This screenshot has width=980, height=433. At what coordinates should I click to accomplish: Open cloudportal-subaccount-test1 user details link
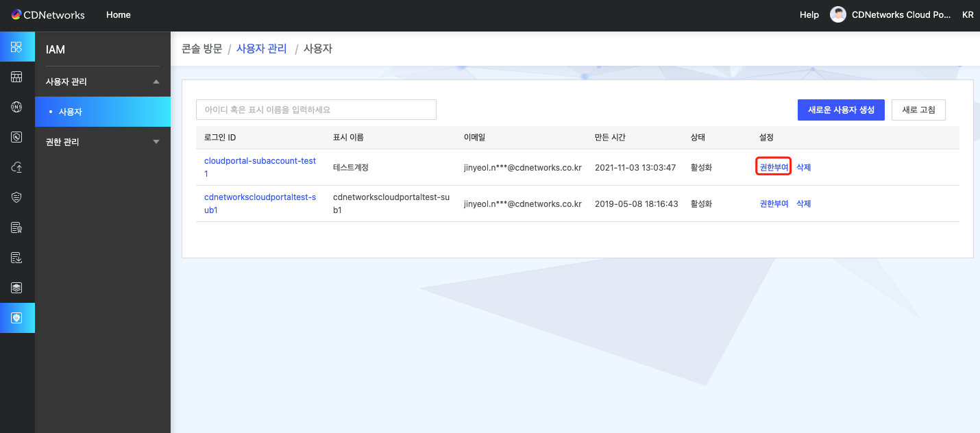coord(260,166)
